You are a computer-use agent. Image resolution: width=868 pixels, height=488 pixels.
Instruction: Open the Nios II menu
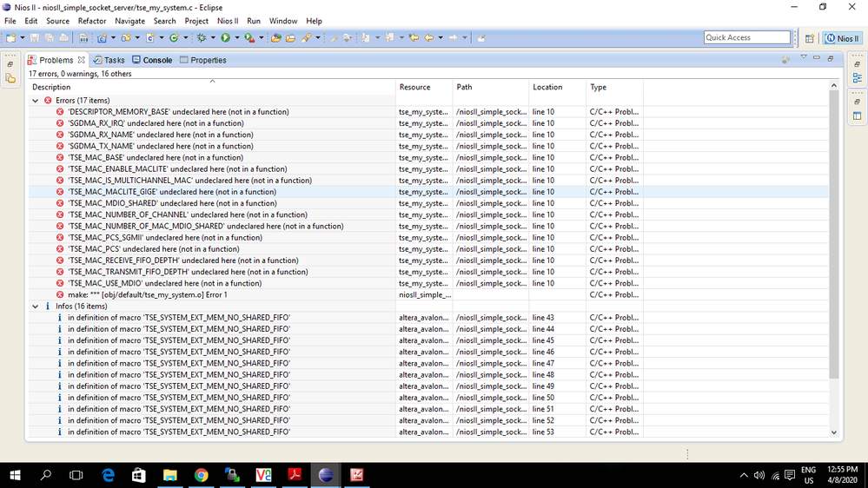click(228, 21)
